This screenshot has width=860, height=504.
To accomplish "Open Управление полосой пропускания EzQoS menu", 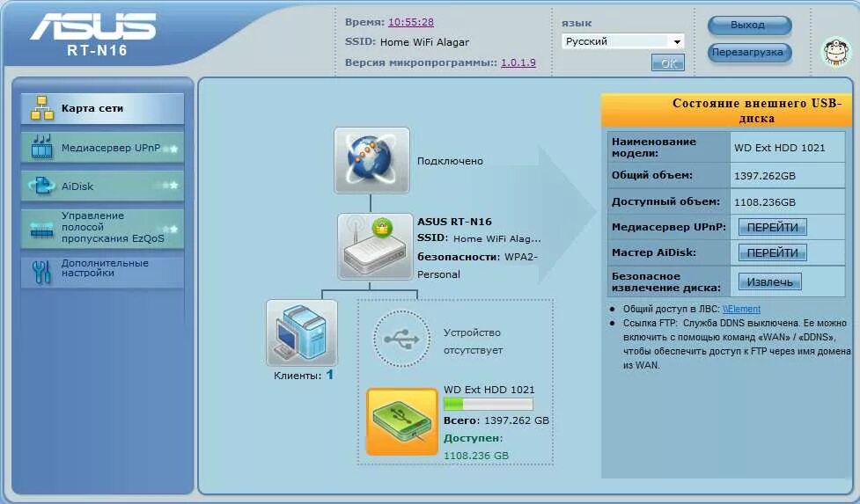I will 103,227.
